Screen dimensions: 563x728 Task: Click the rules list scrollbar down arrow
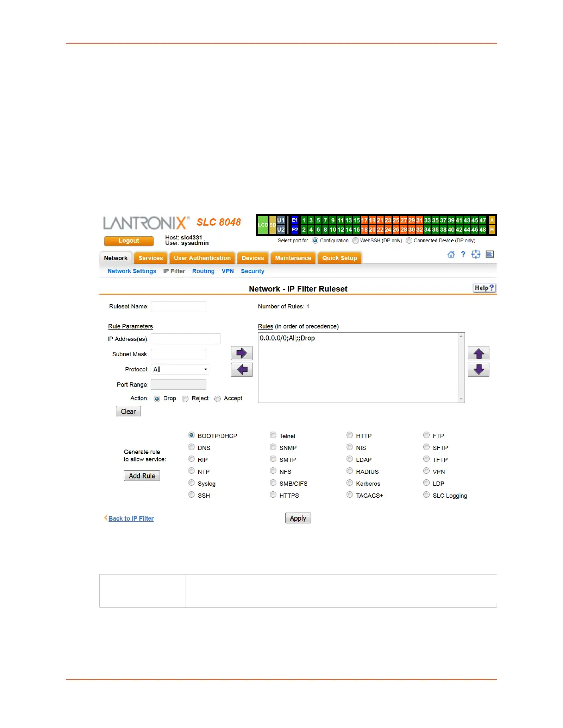click(x=461, y=399)
